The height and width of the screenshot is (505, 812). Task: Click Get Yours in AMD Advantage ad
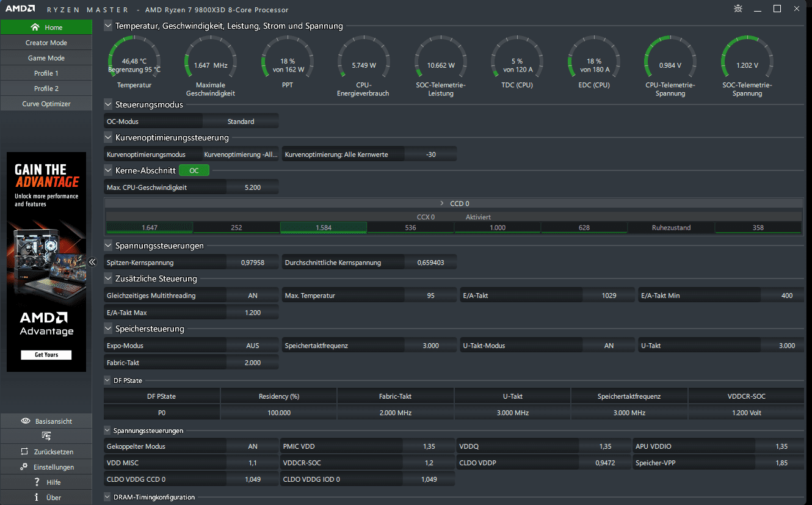pos(46,355)
